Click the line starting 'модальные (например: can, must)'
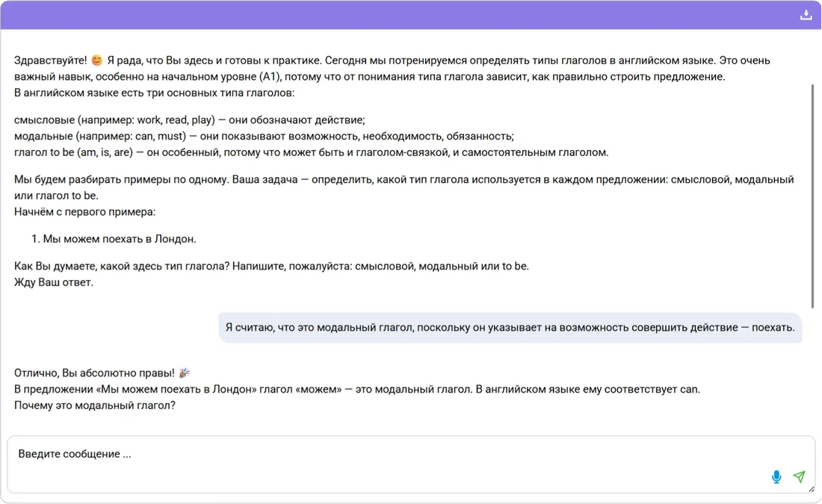 264,136
